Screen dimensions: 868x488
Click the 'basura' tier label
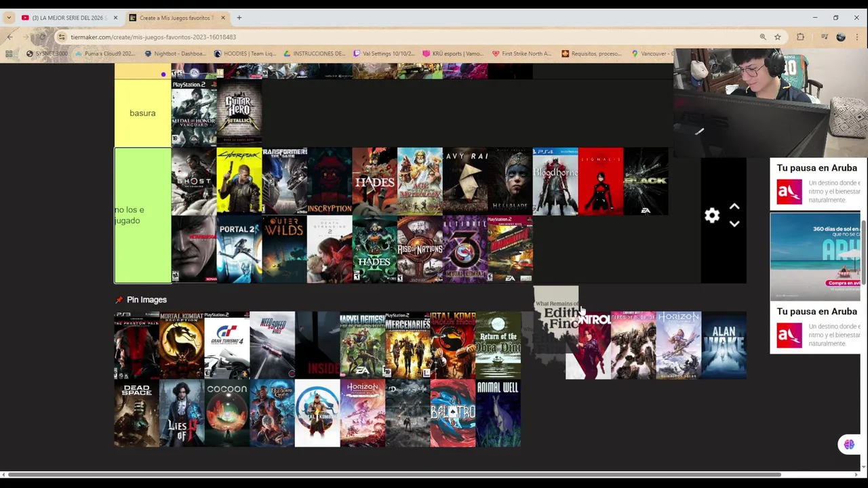[142, 113]
